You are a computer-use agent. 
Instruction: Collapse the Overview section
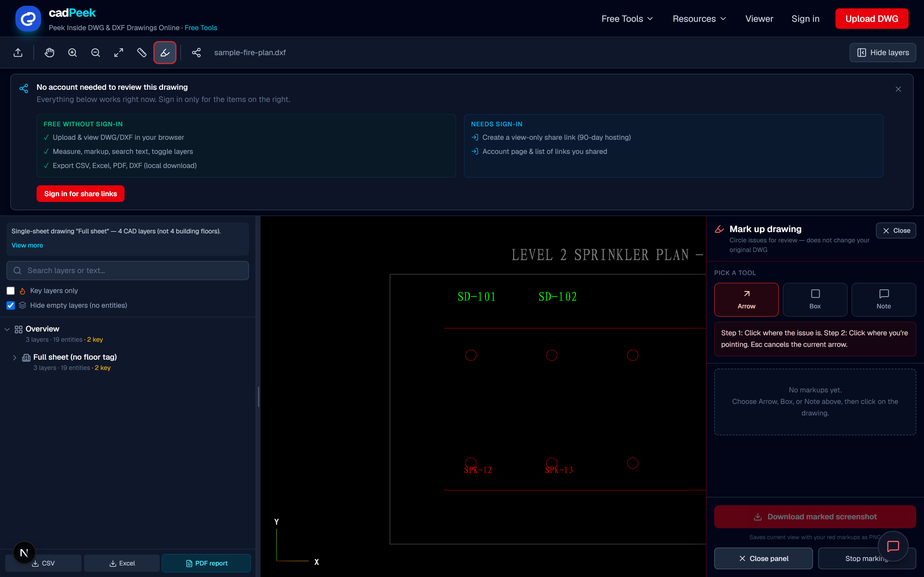coord(7,329)
